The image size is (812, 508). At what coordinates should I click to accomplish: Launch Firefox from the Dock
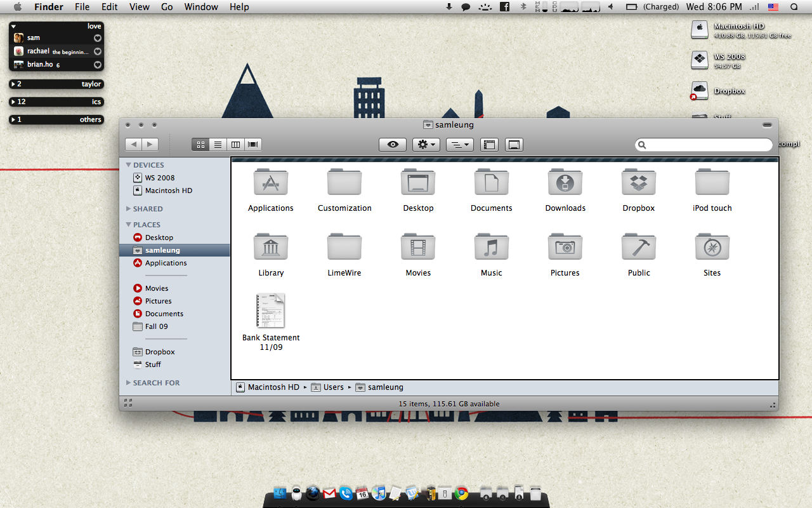(312, 493)
